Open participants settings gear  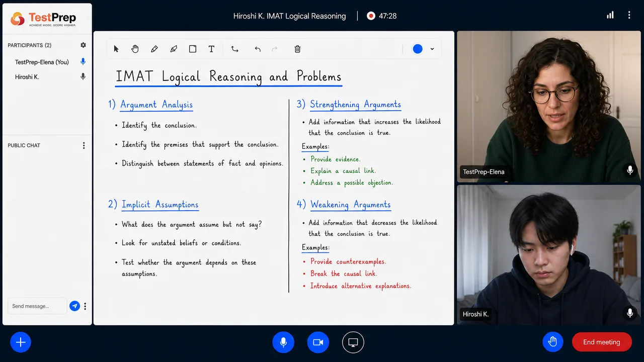(x=83, y=45)
